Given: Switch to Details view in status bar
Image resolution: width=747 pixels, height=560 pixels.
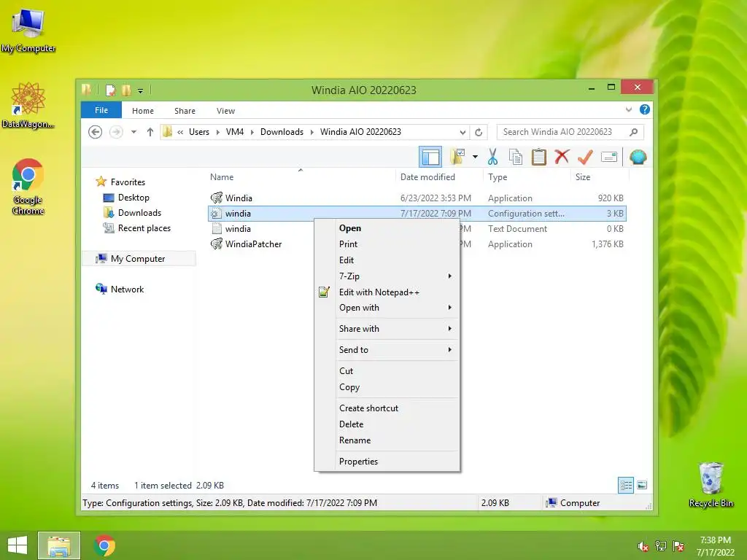Looking at the screenshot, I should pos(625,485).
